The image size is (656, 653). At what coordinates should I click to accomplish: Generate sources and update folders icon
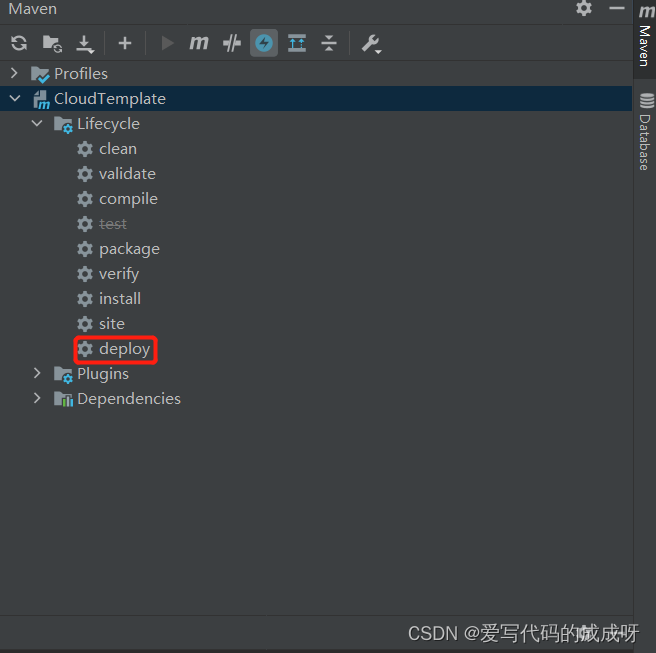coord(52,43)
